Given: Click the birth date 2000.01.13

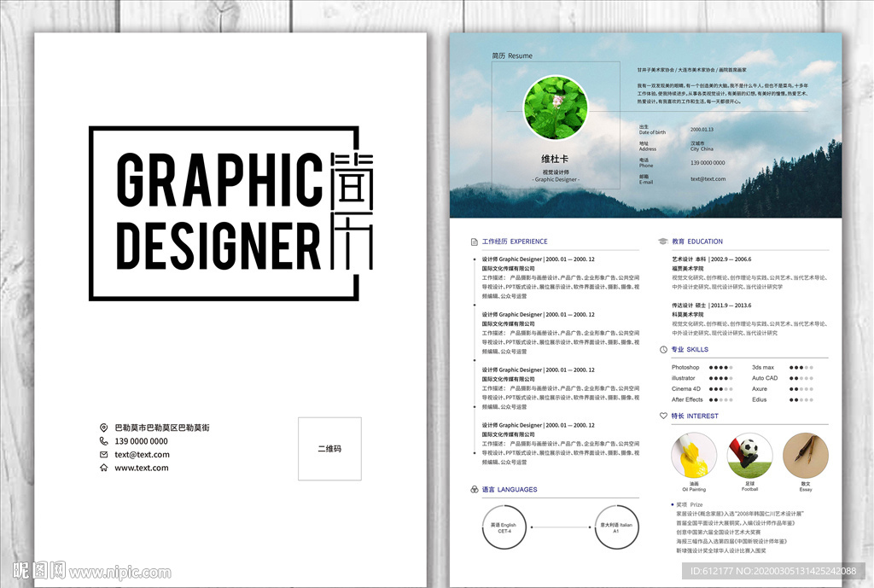Looking at the screenshot, I should [x=702, y=130].
